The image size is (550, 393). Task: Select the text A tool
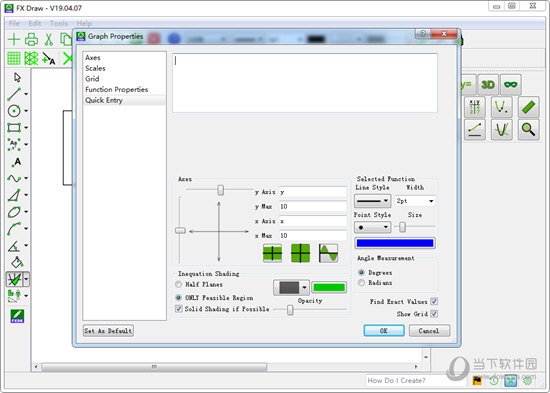tap(16, 162)
